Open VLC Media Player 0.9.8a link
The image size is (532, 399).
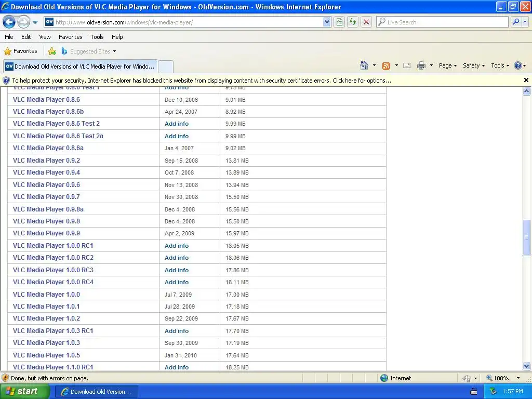click(x=48, y=209)
